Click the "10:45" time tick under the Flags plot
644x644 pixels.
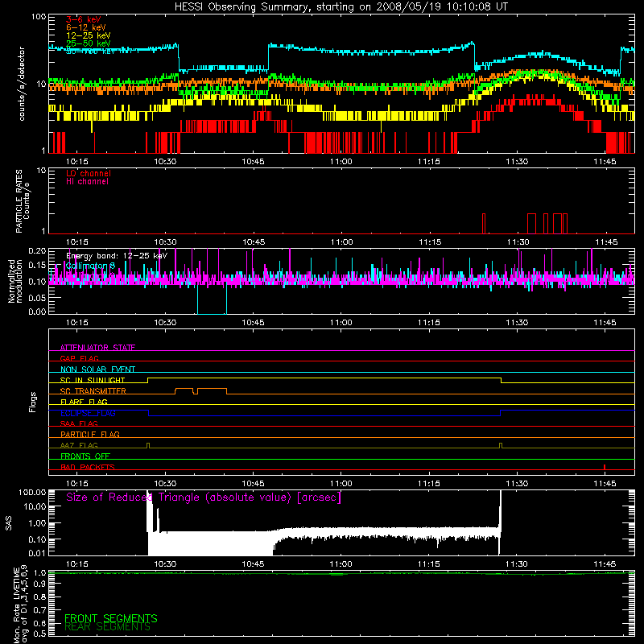click(x=253, y=484)
